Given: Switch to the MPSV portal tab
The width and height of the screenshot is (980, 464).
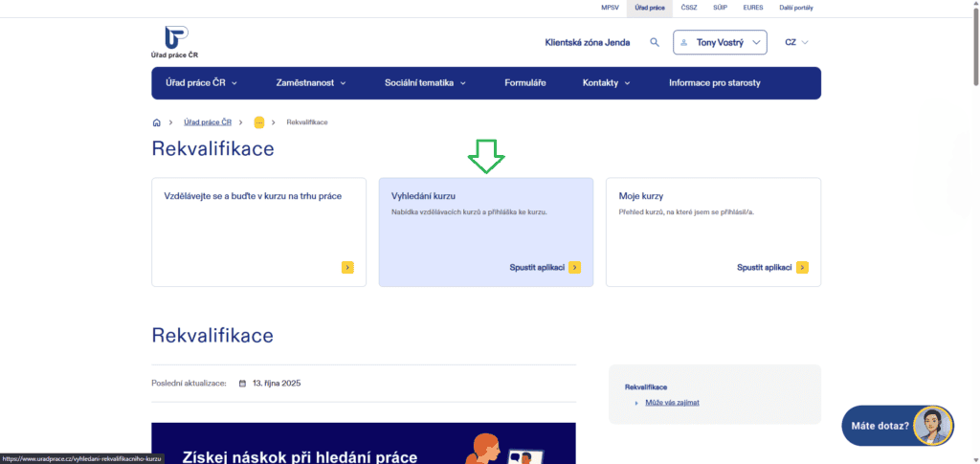Looking at the screenshot, I should point(608,8).
